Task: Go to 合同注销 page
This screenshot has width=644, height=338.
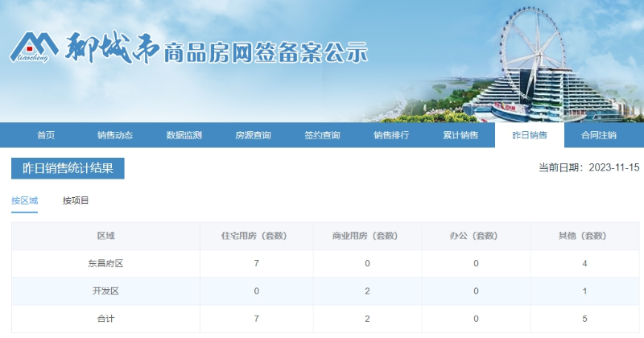Action: (x=598, y=135)
